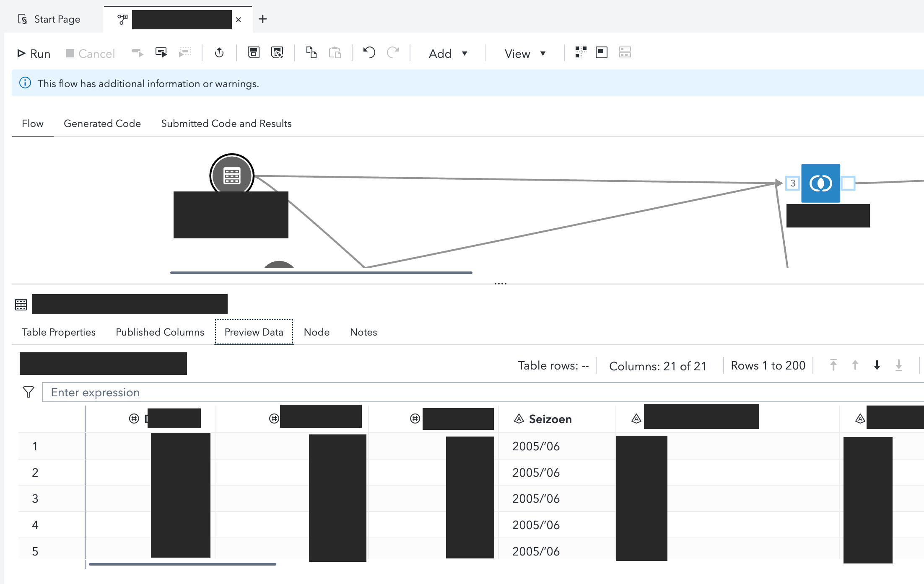
Task: Open the Notes tab
Action: click(x=363, y=332)
